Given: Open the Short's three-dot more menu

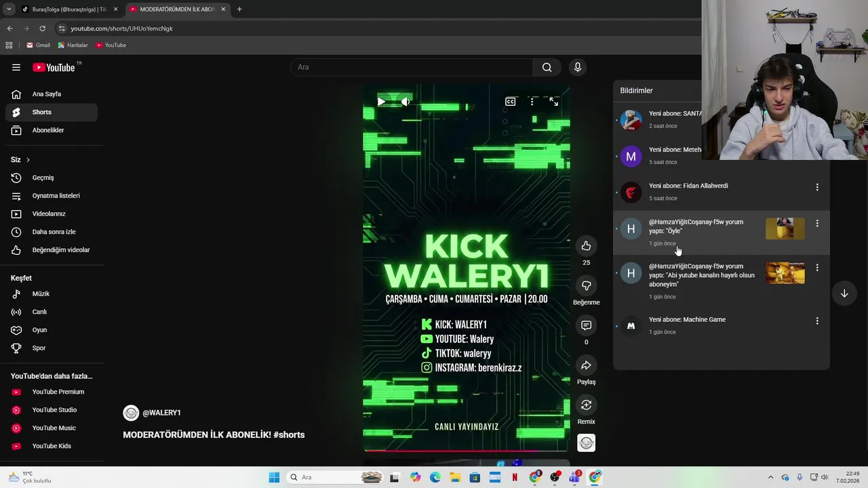Looking at the screenshot, I should [532, 102].
